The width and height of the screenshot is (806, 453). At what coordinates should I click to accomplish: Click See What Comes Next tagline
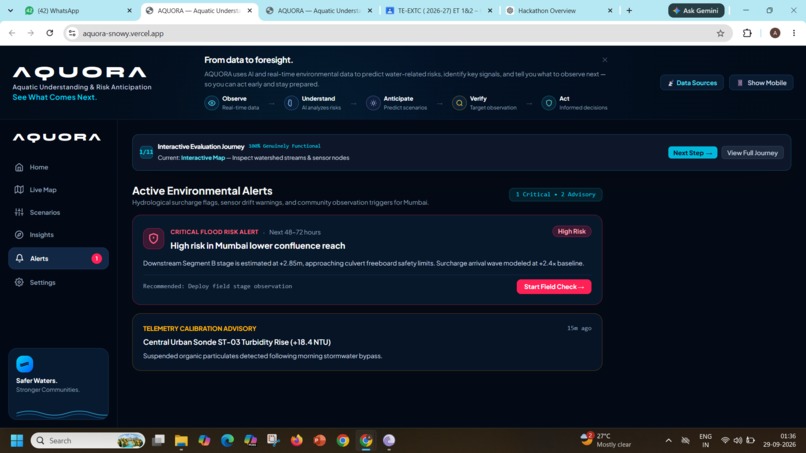[54, 97]
